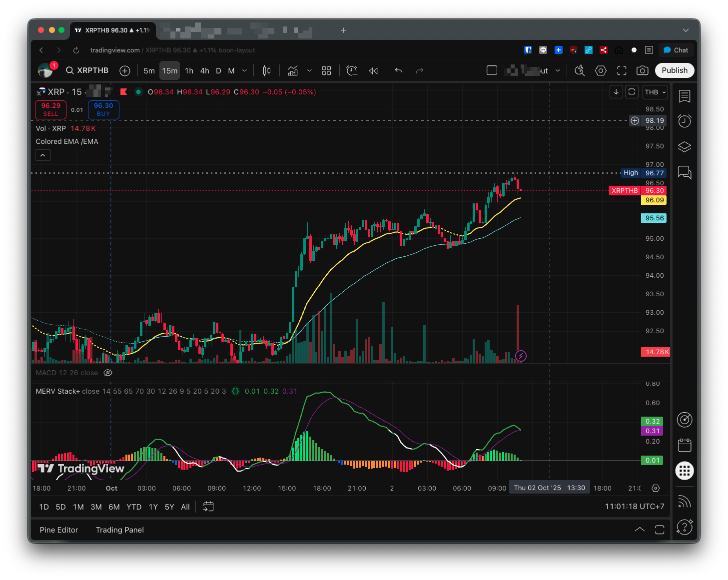Expand the timeframe interval dropdown arrow

(244, 71)
